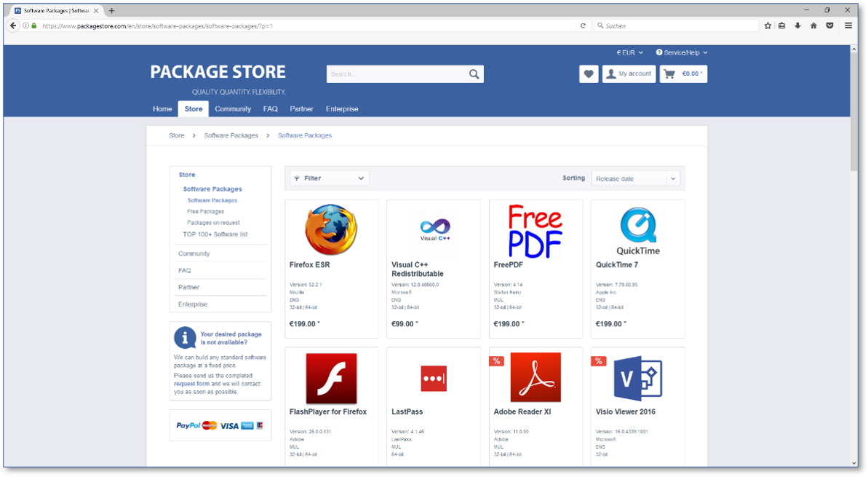Open the Firefox ESR product title
The image size is (868, 477).
pyautogui.click(x=309, y=265)
